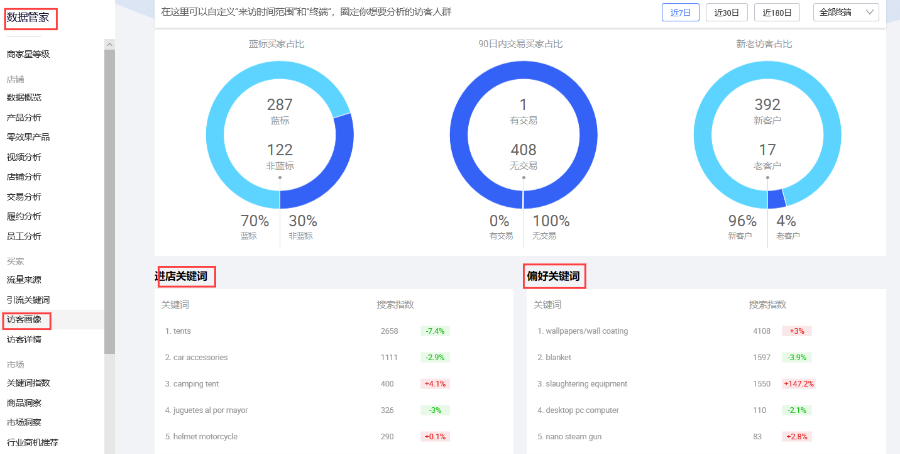The width and height of the screenshot is (900, 454).
Task: Open 引流关键词 in the sidebar
Action: (28, 300)
